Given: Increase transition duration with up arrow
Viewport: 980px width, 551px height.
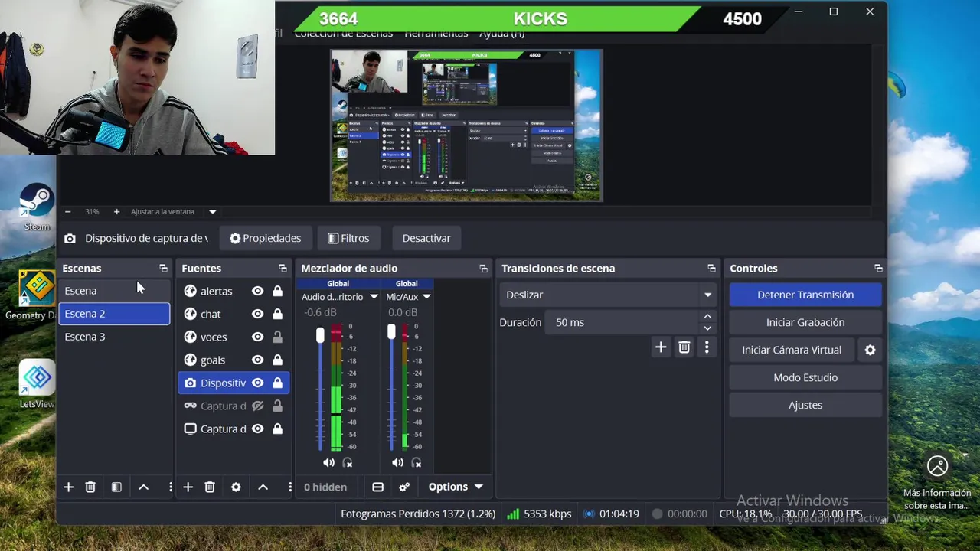Looking at the screenshot, I should click(x=707, y=316).
